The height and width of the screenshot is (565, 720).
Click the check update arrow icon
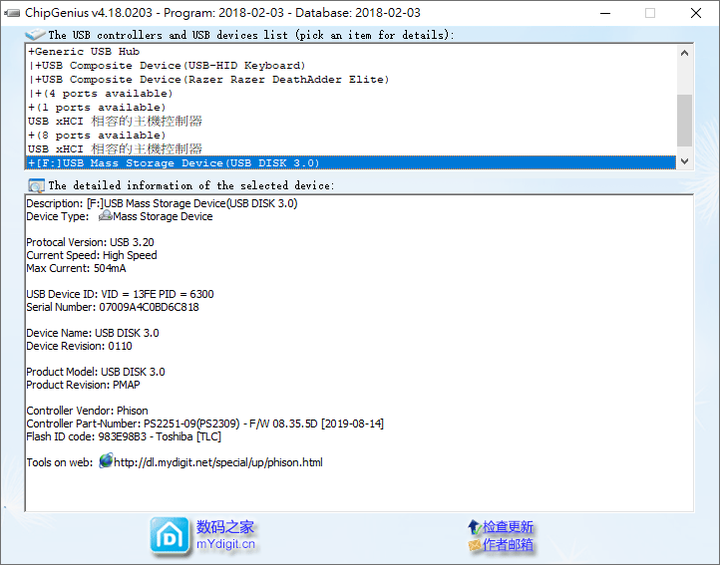pyautogui.click(x=474, y=526)
